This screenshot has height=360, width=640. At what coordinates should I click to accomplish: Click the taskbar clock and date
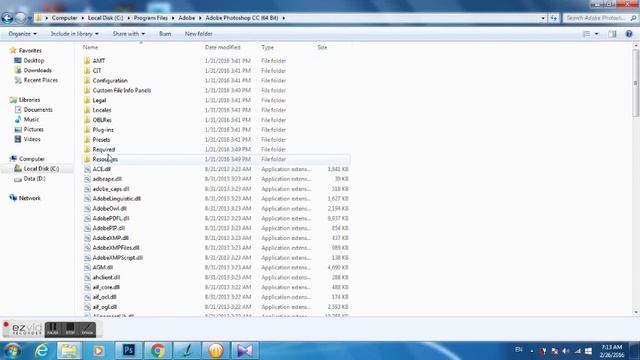point(612,351)
